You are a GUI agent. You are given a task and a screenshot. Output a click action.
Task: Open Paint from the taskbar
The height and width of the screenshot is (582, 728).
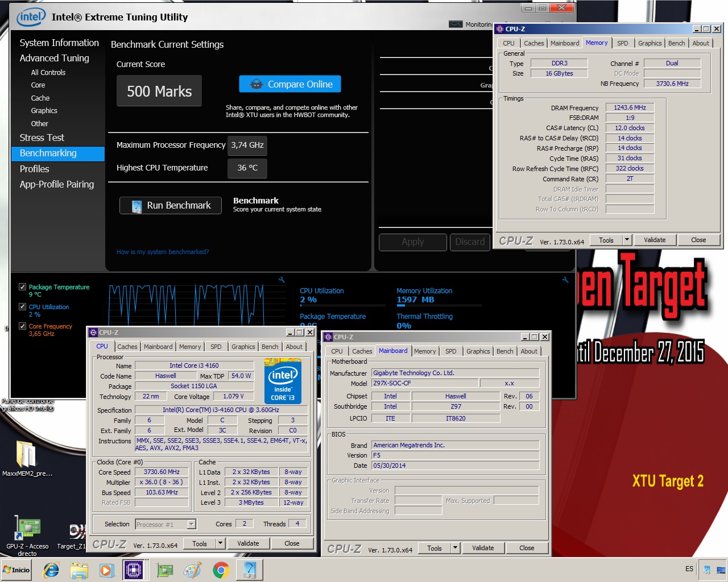193,570
